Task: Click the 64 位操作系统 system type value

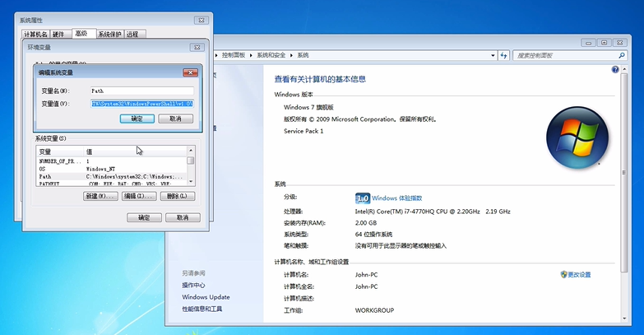Action: (373, 235)
